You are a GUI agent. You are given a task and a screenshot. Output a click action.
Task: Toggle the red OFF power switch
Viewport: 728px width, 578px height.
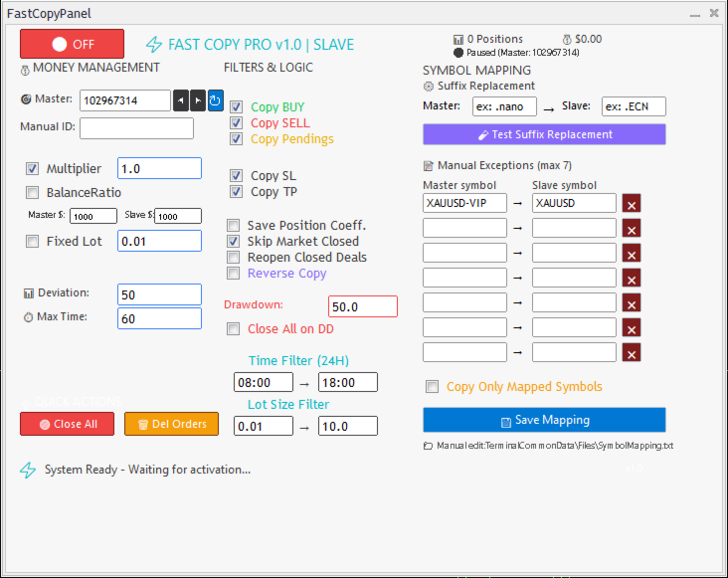click(72, 44)
